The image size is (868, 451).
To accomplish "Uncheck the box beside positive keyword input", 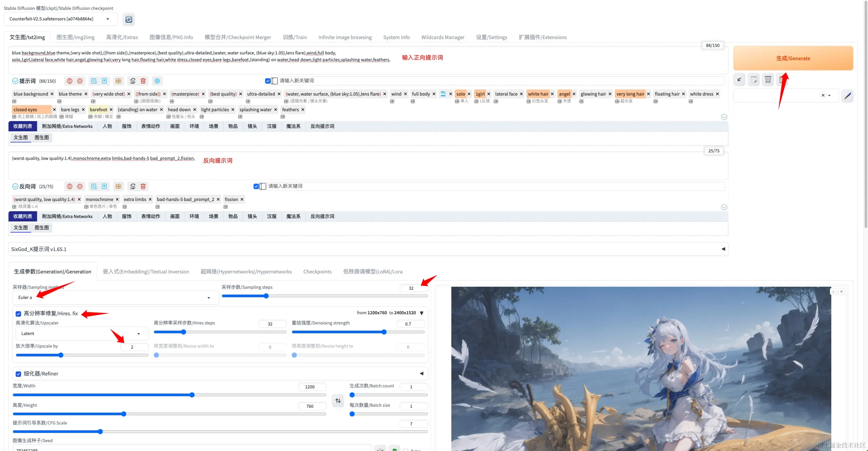I will click(x=267, y=81).
